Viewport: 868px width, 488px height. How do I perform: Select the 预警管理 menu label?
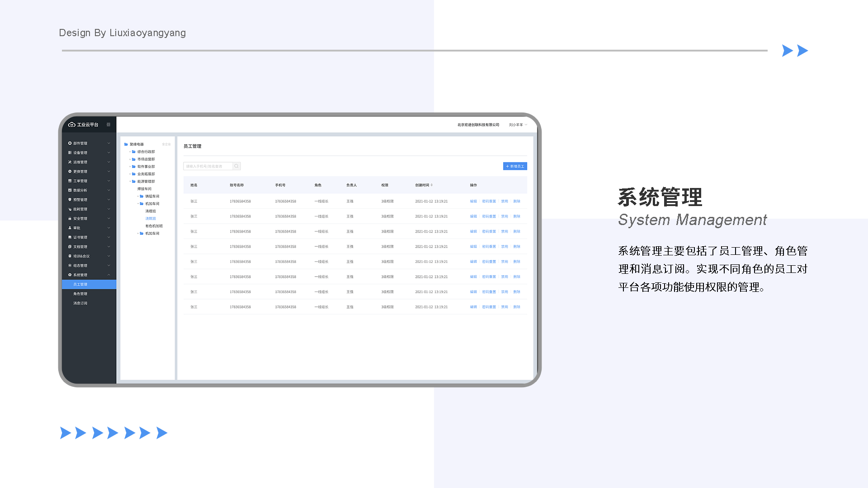80,200
